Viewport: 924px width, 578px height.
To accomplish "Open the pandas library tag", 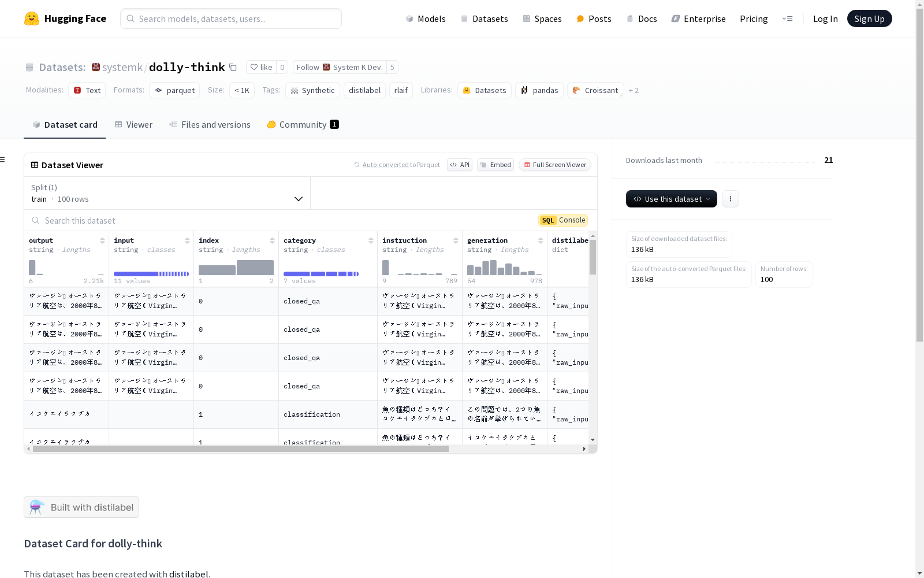I will coord(539,90).
